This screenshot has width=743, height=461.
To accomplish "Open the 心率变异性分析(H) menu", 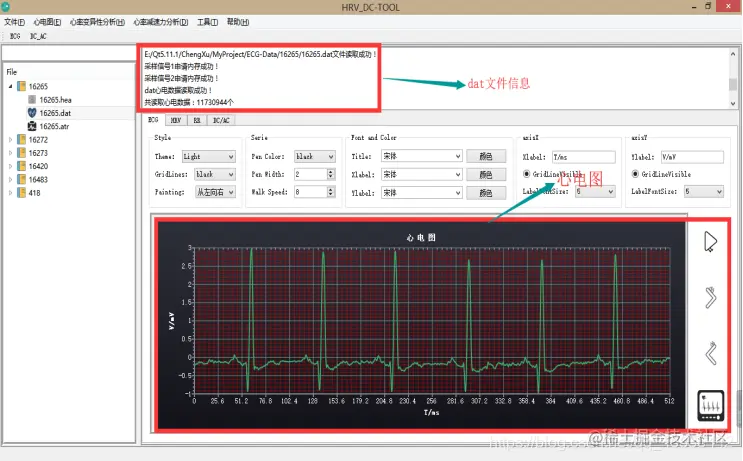I will tap(97, 22).
